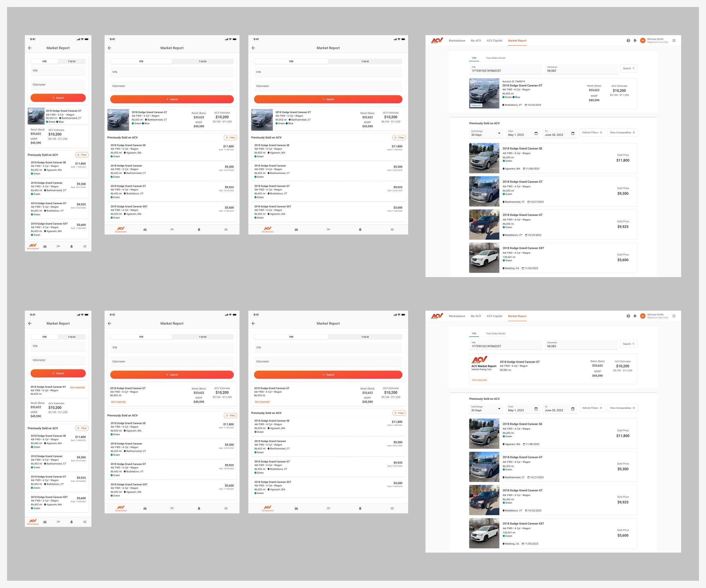
Task: Tap heart icon on car photo, top narrow phone
Action: pos(30,110)
